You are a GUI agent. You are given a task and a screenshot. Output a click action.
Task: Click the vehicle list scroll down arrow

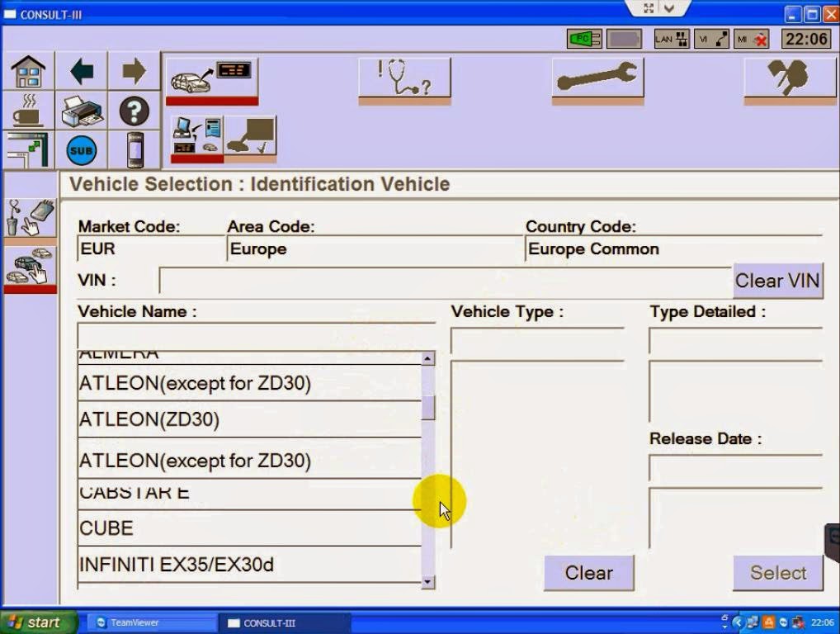pyautogui.click(x=428, y=582)
